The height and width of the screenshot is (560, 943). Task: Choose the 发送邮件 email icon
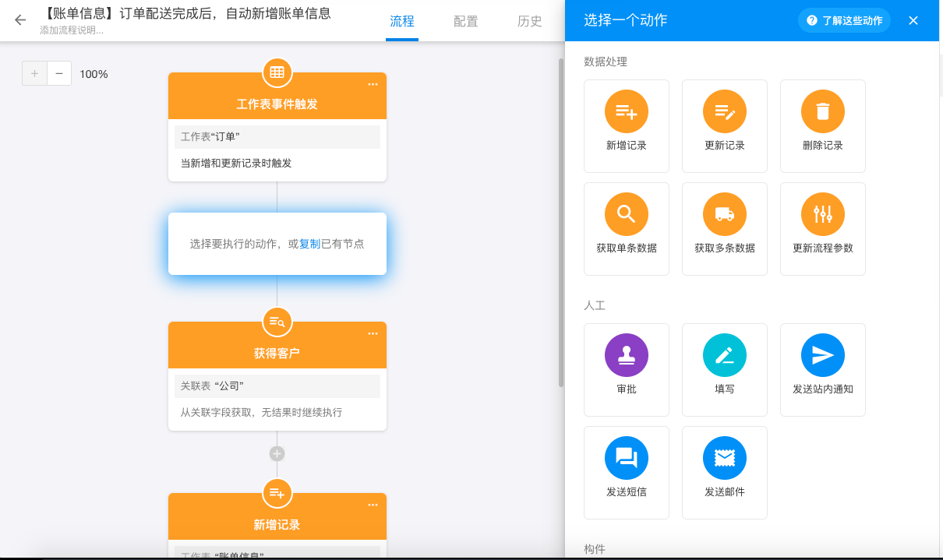pos(725,458)
